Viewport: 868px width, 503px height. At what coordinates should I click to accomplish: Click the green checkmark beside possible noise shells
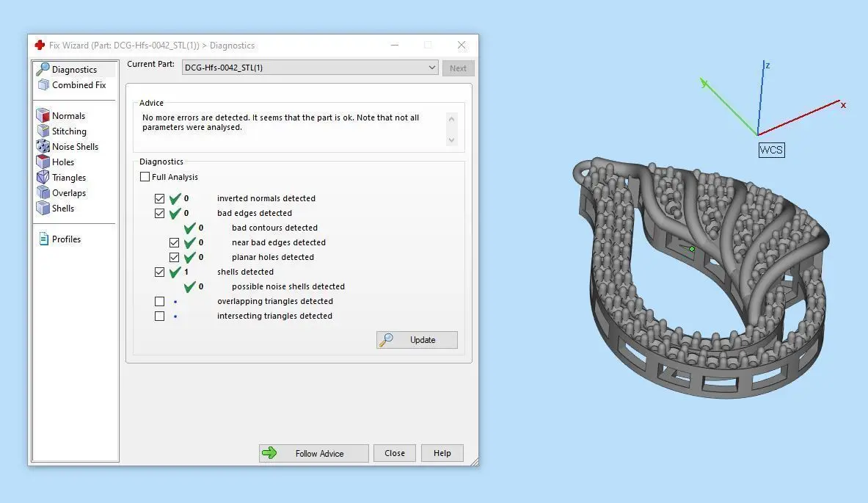190,286
